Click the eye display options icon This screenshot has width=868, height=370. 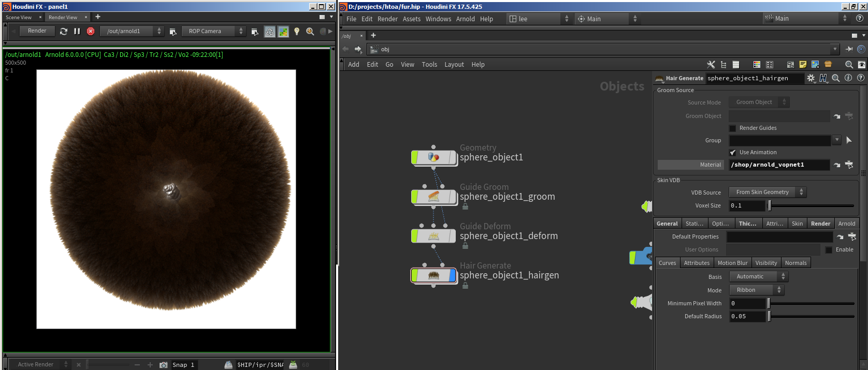861,65
